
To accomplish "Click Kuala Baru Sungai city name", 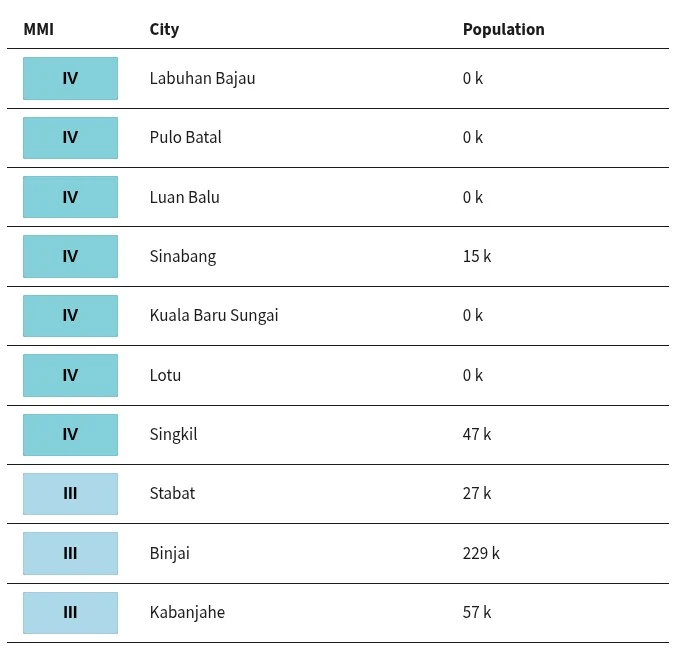I will 214,316.
